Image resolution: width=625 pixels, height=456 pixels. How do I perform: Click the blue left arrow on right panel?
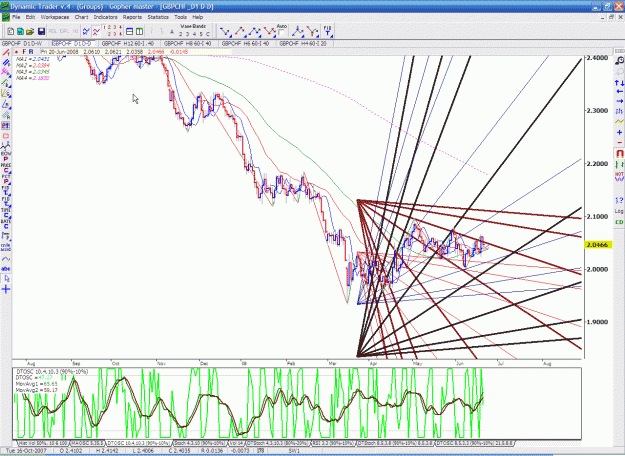(619, 91)
